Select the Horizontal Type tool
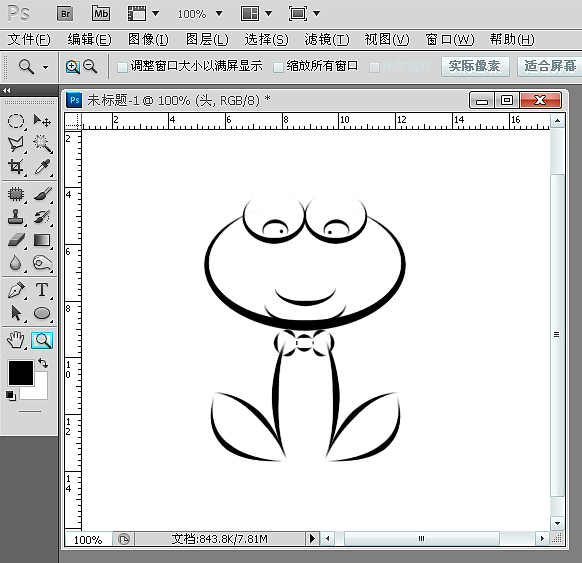The width and height of the screenshot is (582, 563). (x=42, y=290)
